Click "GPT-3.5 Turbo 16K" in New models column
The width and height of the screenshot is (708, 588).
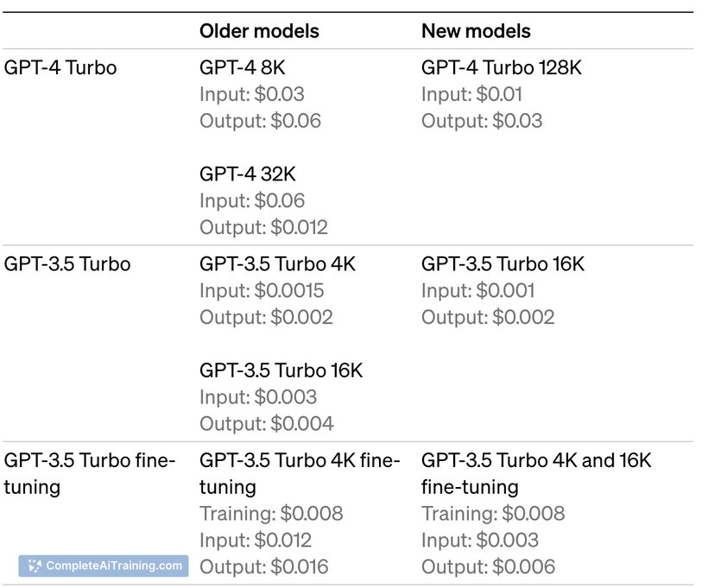pos(503,263)
